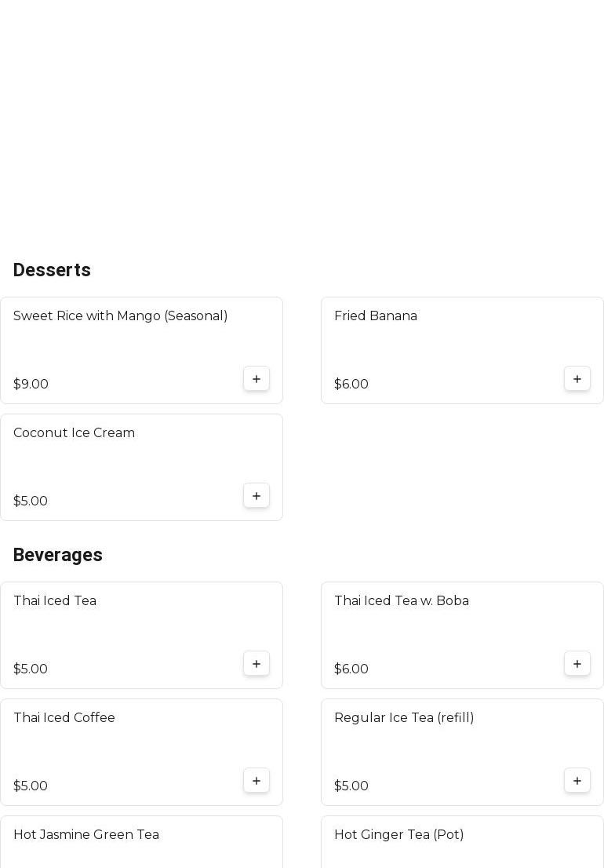This screenshot has width=604, height=868.
Task: Open the Sweet Rice with Mango item title
Action: coord(120,316)
